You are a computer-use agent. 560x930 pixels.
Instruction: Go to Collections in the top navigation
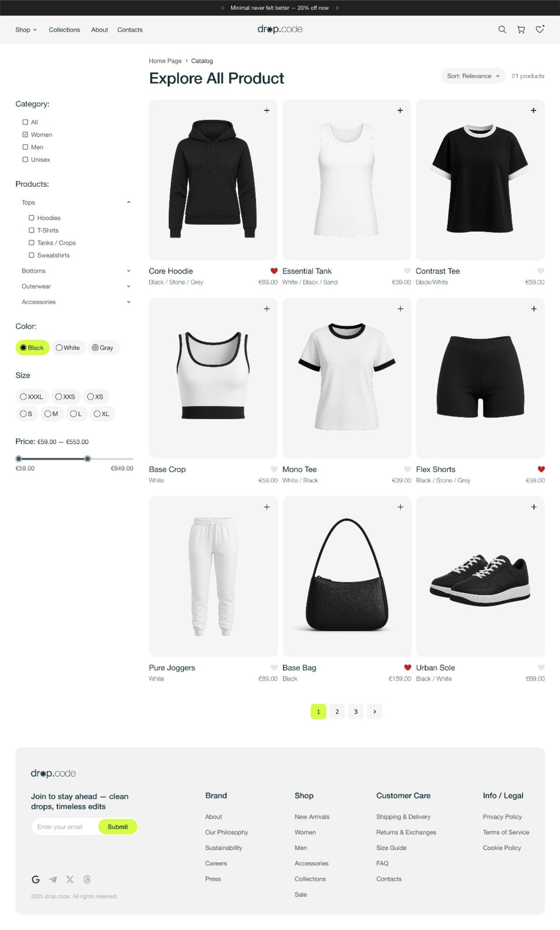click(64, 30)
